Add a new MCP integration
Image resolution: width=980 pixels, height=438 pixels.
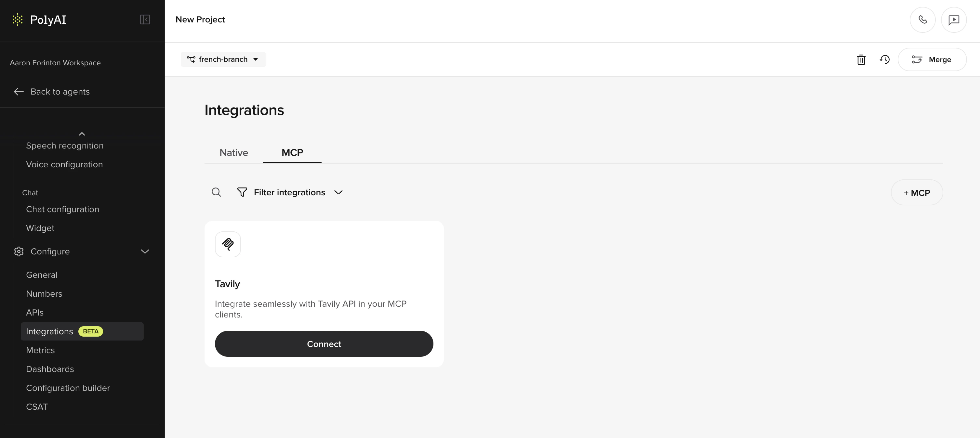[x=917, y=192]
